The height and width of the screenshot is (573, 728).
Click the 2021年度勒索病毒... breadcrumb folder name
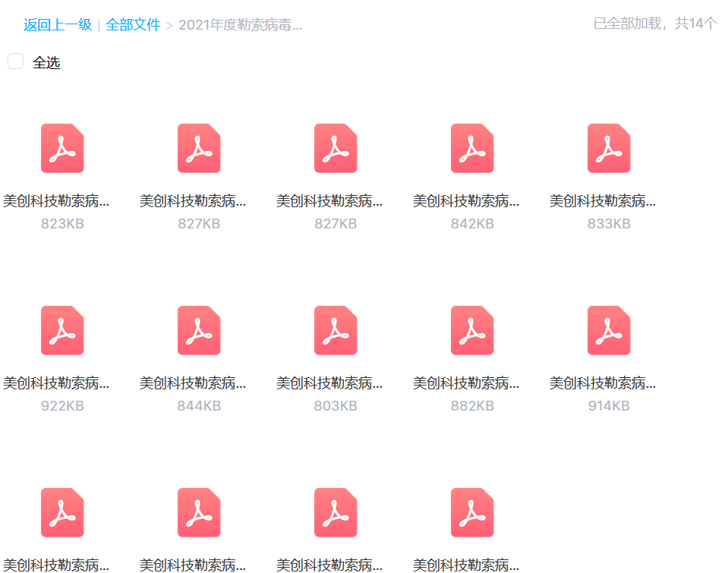click(x=241, y=24)
